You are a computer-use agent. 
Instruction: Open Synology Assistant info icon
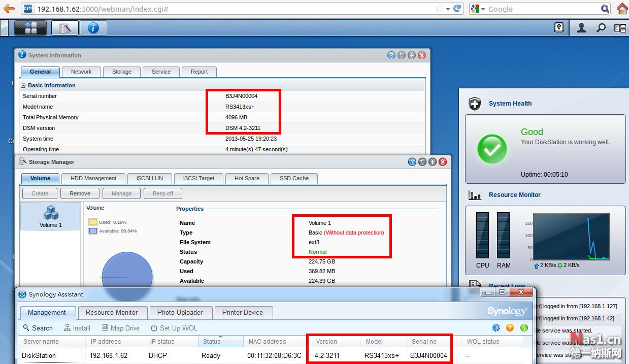524,328
